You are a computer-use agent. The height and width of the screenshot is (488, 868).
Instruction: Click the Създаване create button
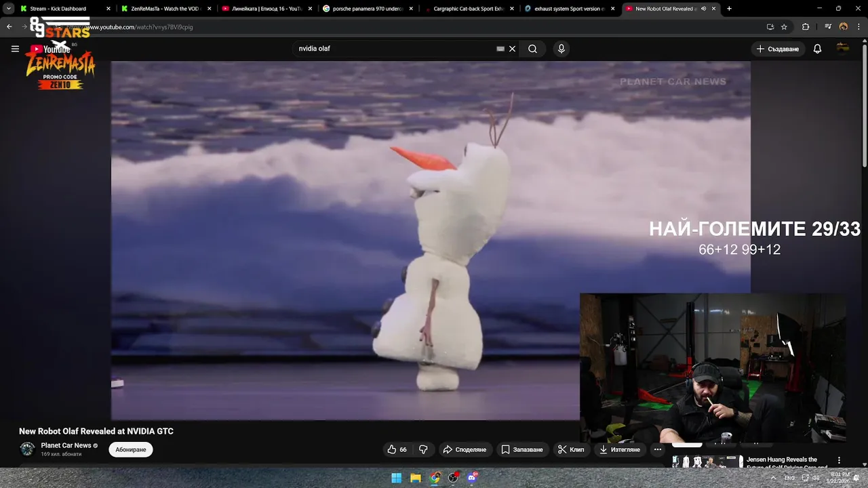click(x=778, y=49)
